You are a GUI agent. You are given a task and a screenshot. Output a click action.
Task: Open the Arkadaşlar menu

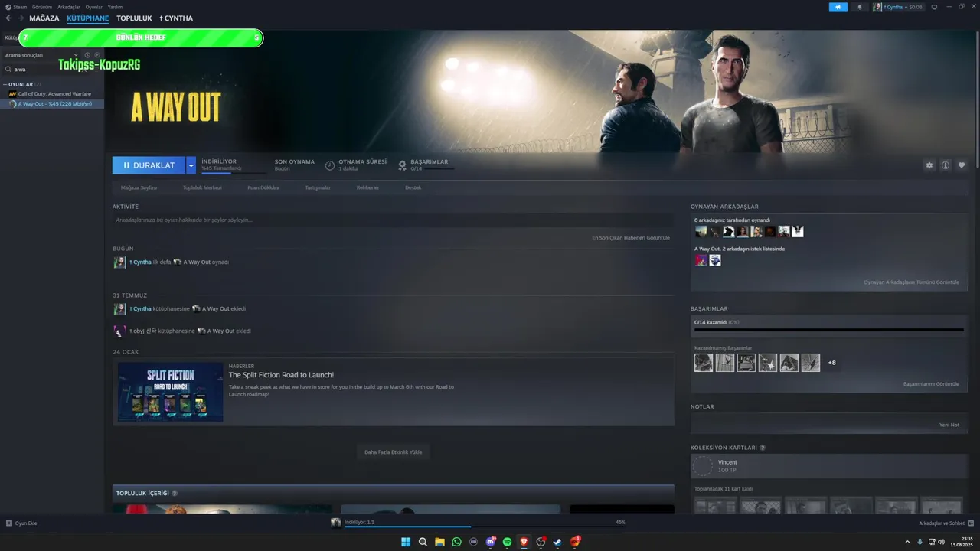69,7
